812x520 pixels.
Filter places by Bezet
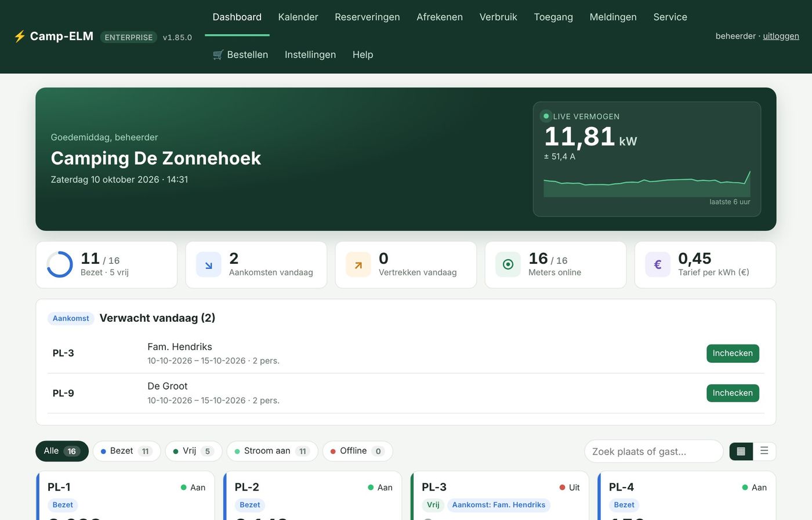(126, 451)
